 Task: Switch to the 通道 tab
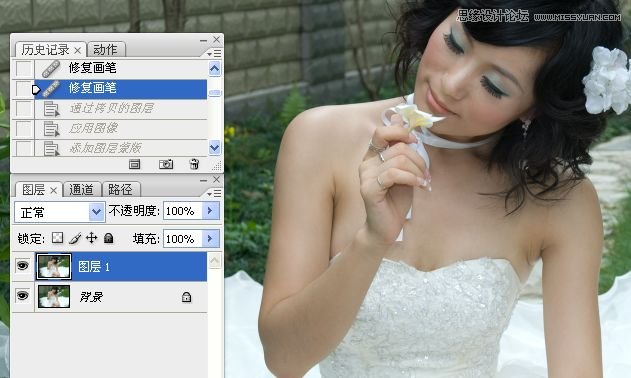click(81, 189)
